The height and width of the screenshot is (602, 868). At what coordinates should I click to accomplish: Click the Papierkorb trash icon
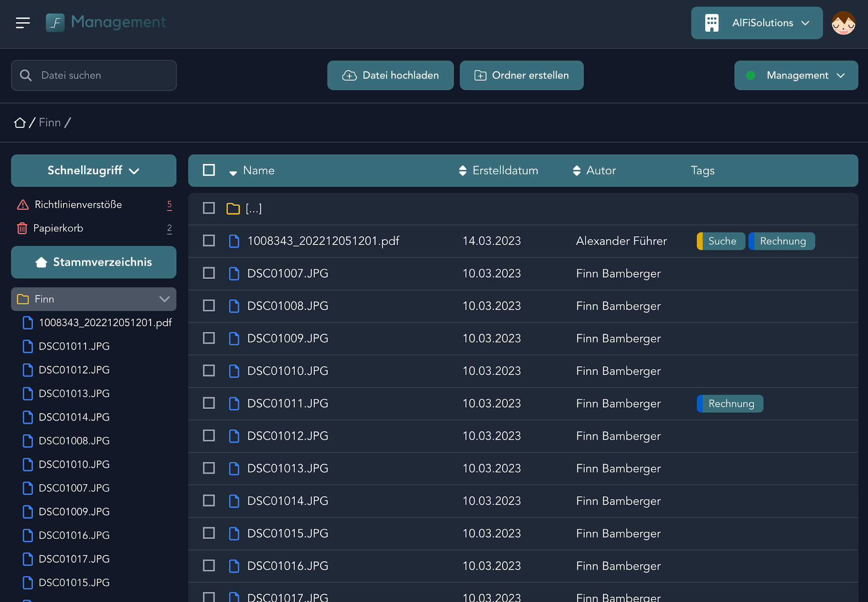click(x=22, y=228)
